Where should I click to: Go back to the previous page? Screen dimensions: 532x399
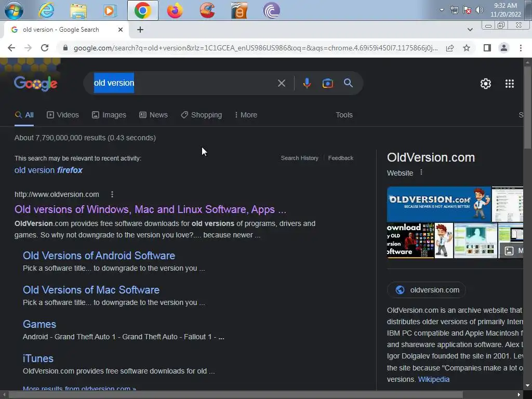pyautogui.click(x=11, y=48)
